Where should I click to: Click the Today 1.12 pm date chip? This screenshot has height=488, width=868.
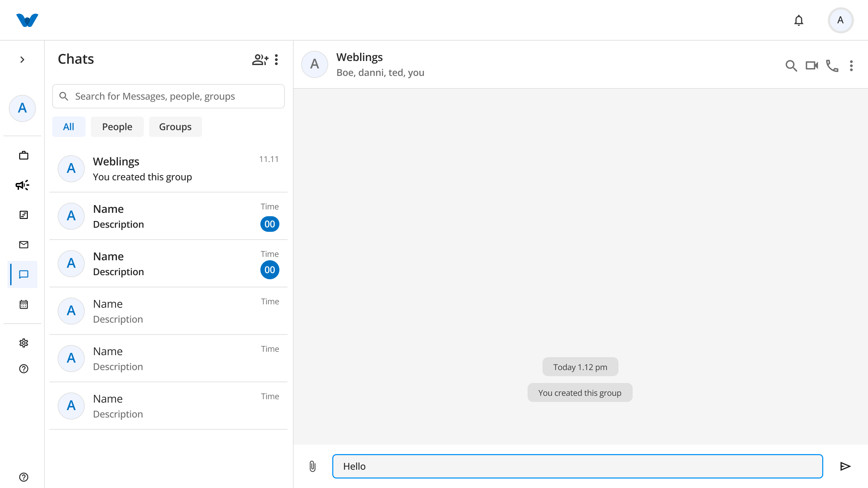[x=580, y=367]
